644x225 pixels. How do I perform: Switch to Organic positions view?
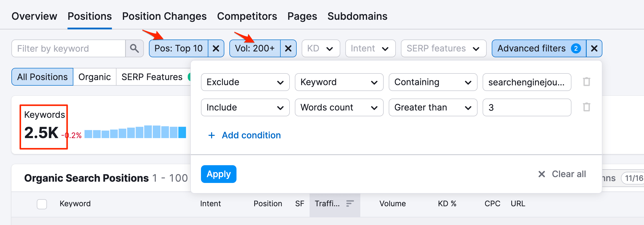[x=94, y=77]
